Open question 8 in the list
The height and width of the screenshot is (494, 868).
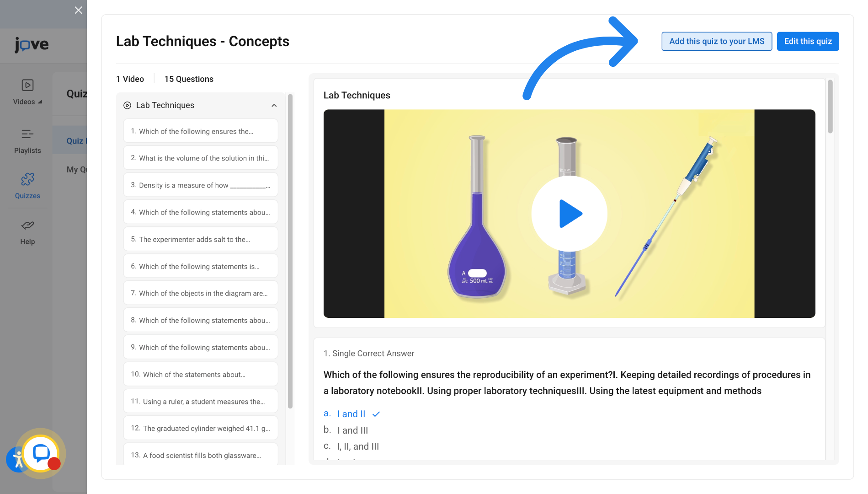click(201, 320)
